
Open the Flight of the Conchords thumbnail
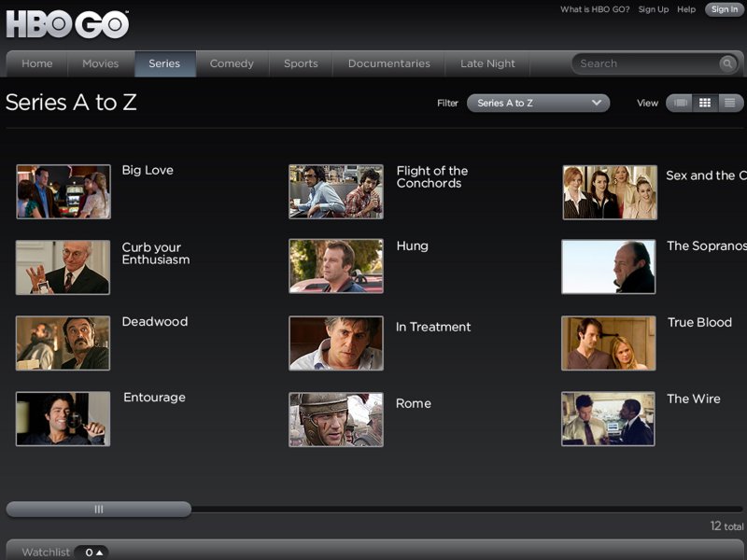pos(336,192)
